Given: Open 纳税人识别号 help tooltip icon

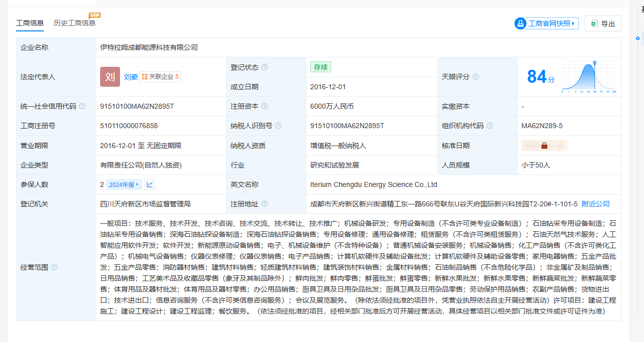Looking at the screenshot, I should tap(278, 126).
